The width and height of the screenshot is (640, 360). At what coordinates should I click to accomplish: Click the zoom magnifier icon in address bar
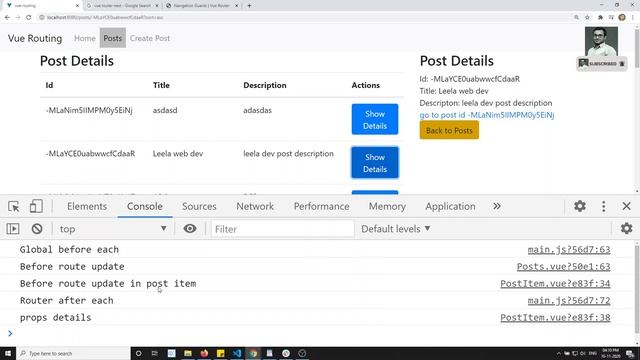576,17
